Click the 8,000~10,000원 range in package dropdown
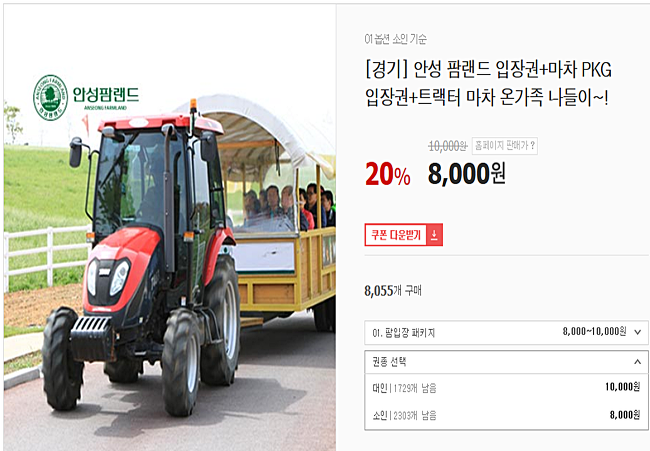Viewport: 650px width, 451px height. 594,331
